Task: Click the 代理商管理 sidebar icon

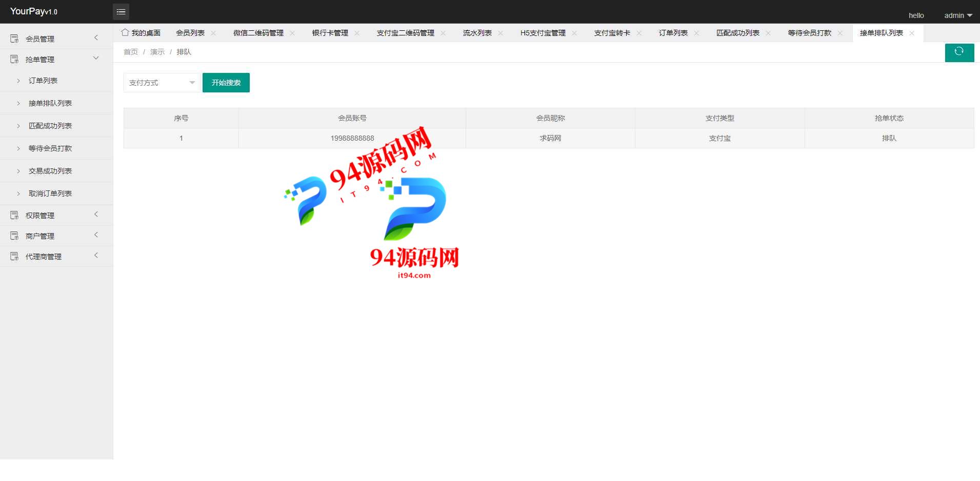Action: point(14,256)
